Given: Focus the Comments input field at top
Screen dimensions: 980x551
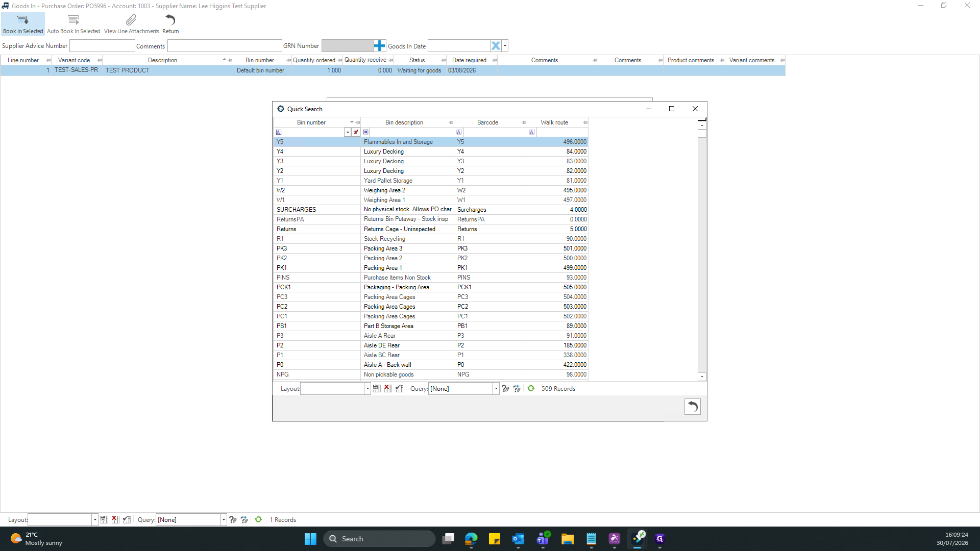Looking at the screenshot, I should (x=225, y=46).
